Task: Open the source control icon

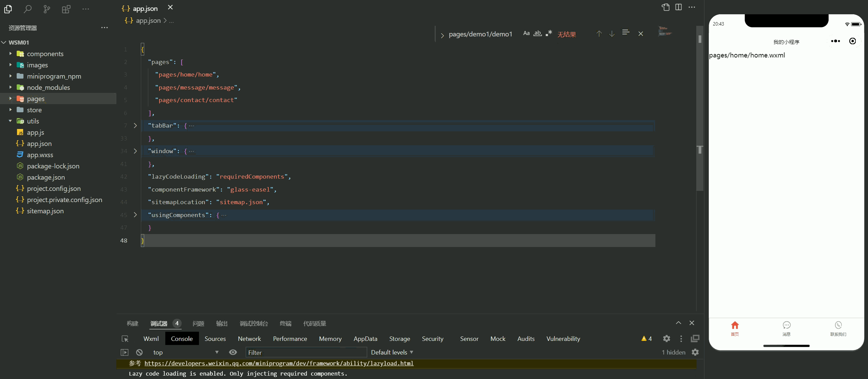Action: point(47,9)
